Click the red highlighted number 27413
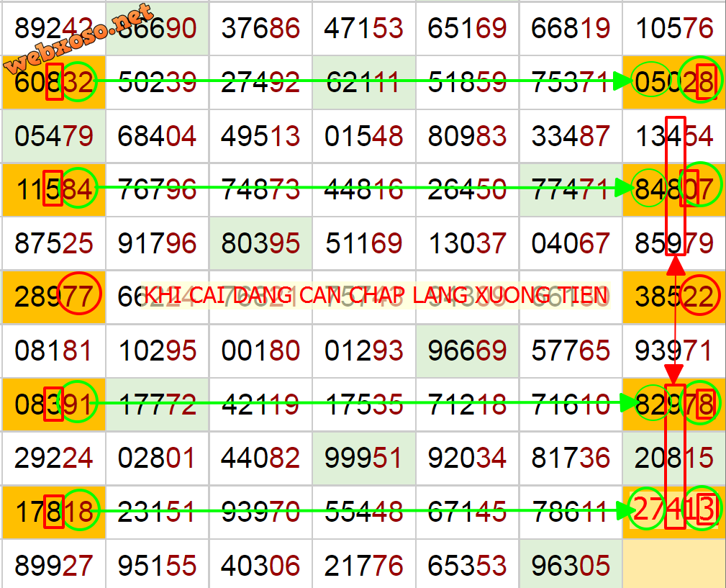 pos(673,511)
